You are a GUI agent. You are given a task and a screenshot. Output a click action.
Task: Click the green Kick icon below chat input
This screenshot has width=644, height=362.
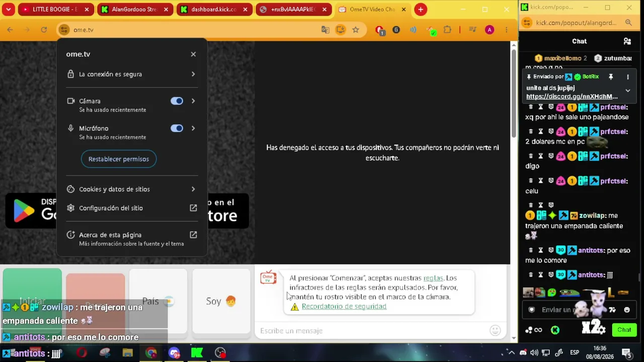[555, 330]
